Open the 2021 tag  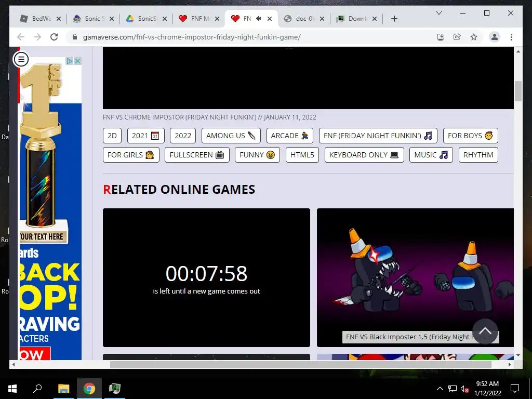click(145, 136)
